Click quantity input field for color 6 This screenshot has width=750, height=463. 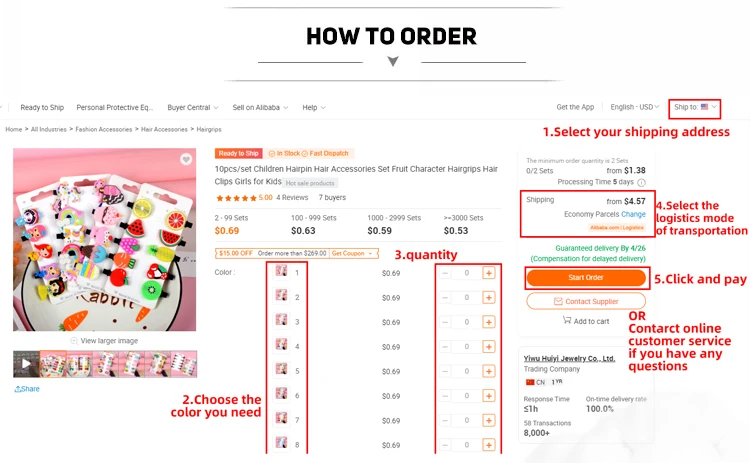(x=467, y=396)
